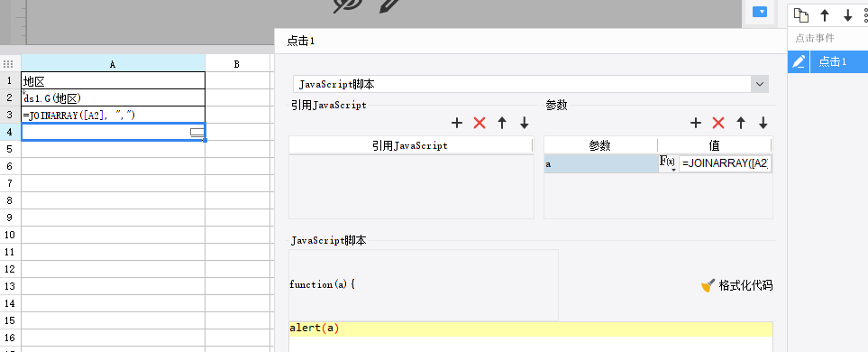
Task: Add a new parameter row
Action: (x=696, y=123)
